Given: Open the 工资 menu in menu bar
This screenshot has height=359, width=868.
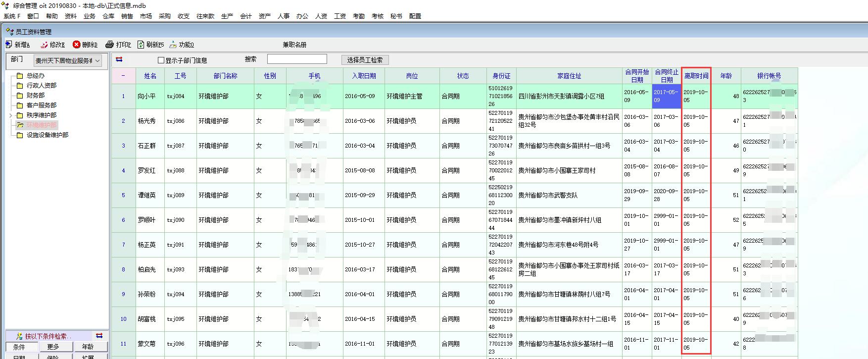Looking at the screenshot, I should [x=339, y=16].
